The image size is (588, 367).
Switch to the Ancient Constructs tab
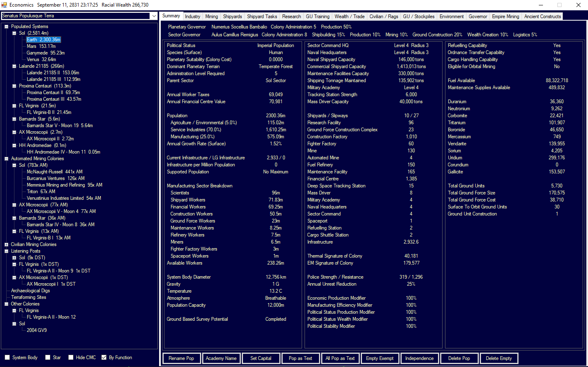[543, 17]
